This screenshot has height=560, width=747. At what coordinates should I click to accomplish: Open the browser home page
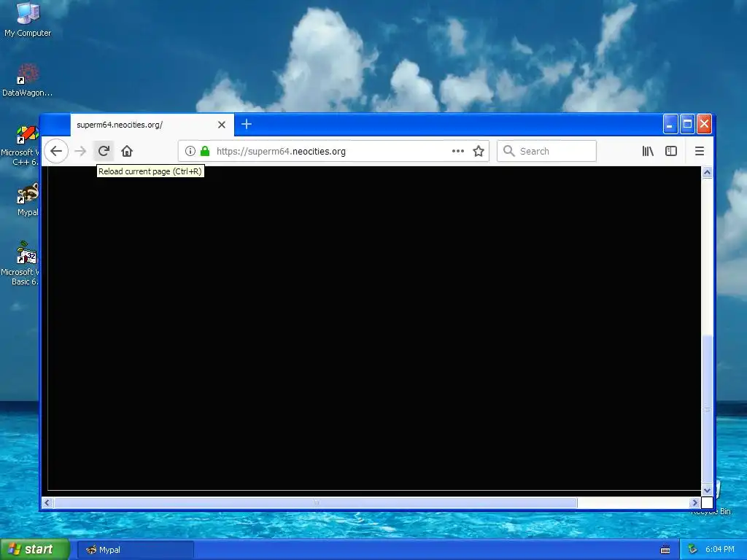127,152
